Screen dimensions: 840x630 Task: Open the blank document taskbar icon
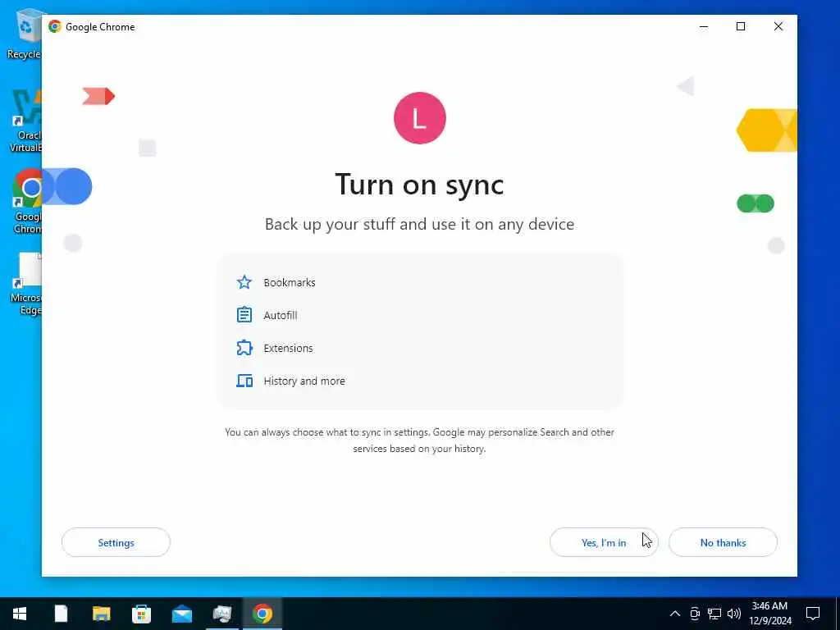click(61, 614)
